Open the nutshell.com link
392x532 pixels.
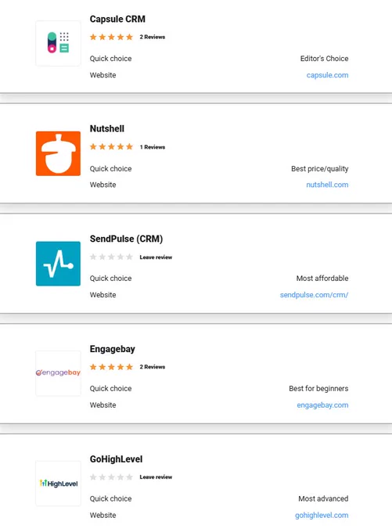327,185
